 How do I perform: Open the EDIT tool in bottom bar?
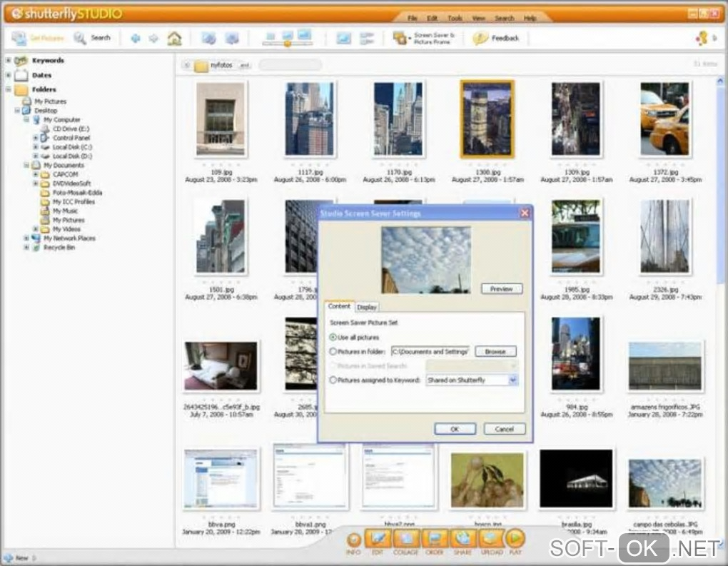[x=378, y=540]
